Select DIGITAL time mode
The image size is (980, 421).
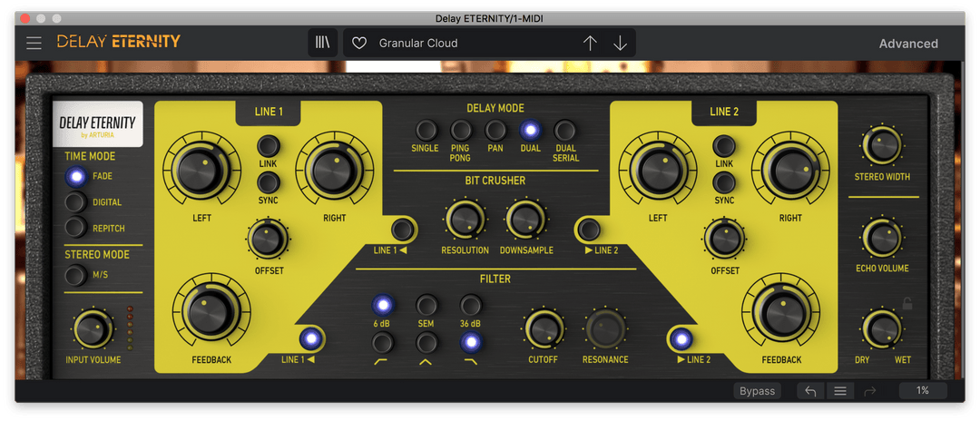pyautogui.click(x=76, y=202)
